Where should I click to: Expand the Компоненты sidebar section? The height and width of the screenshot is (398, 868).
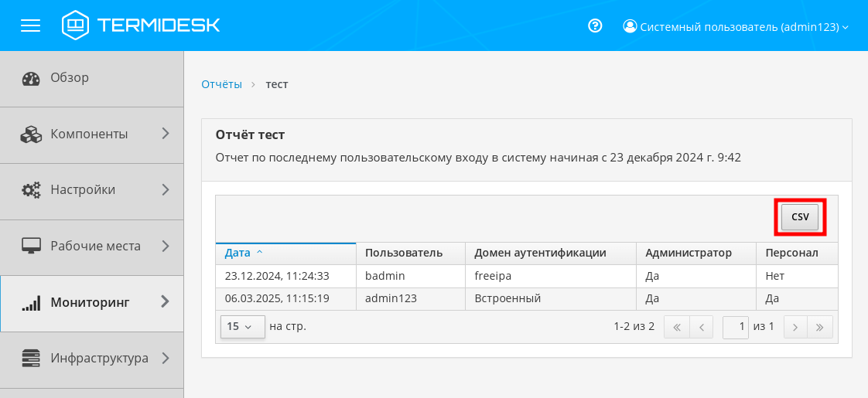(x=165, y=134)
